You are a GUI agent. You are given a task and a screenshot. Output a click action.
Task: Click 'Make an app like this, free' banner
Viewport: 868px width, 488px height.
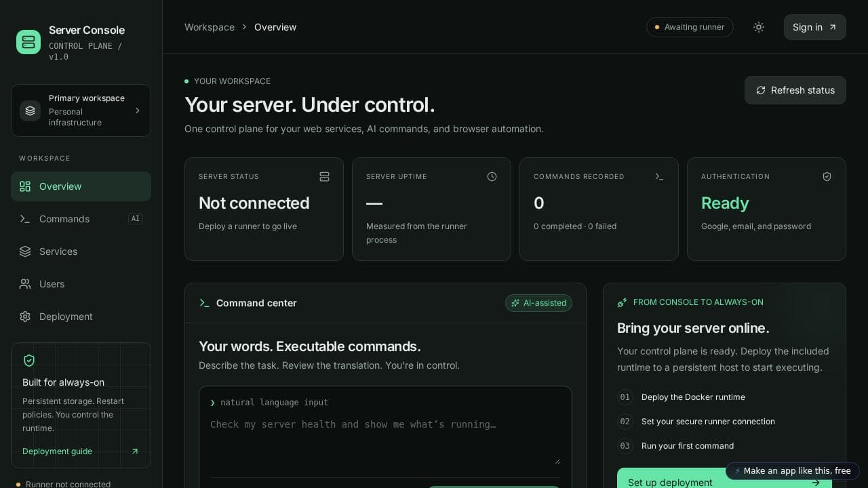pos(793,471)
